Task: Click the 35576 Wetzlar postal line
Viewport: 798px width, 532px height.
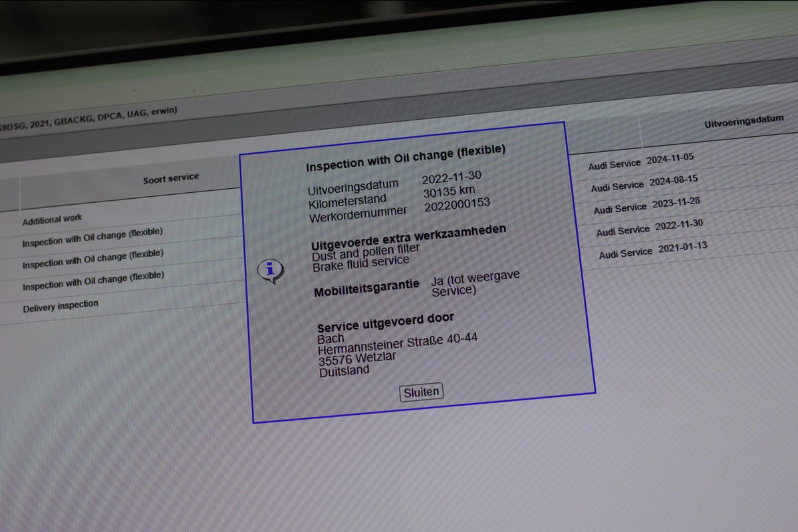Action: [x=356, y=358]
